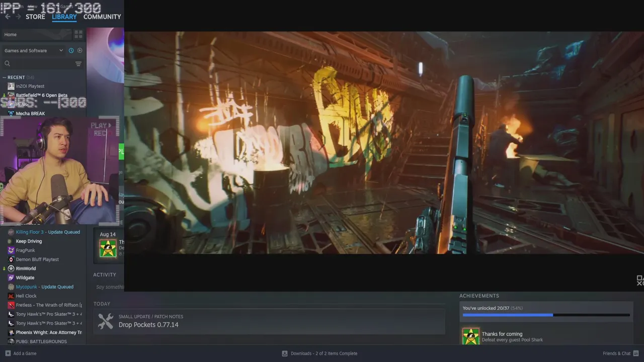
Task: Click the expand icon at video corner
Action: pyautogui.click(x=640, y=281)
